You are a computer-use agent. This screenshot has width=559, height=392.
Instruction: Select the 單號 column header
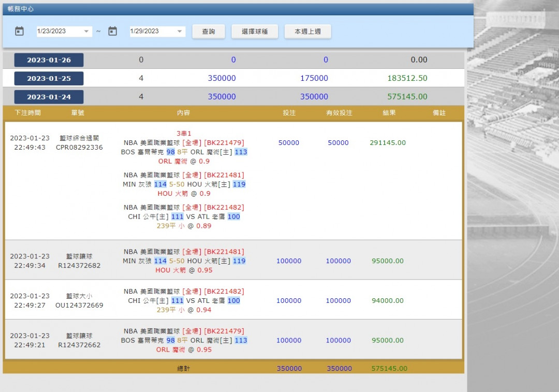78,113
